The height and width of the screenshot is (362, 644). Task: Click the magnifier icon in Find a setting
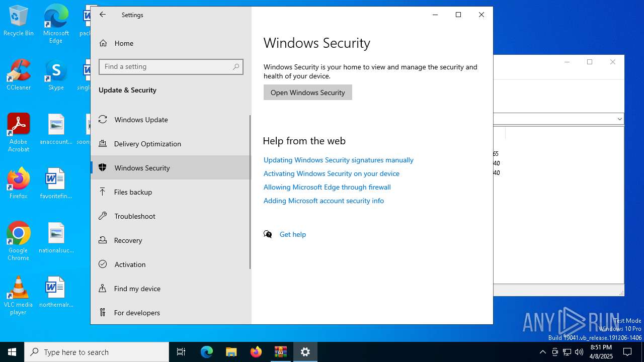point(236,66)
